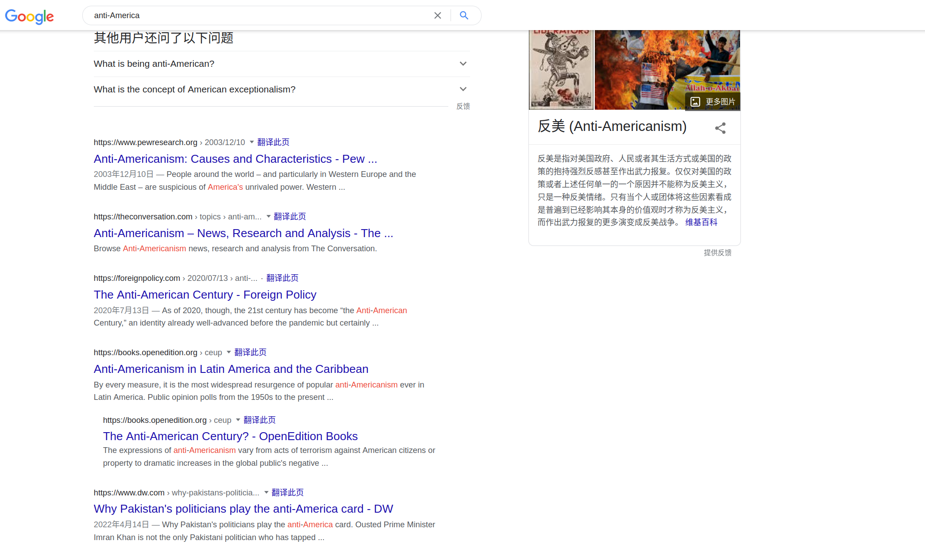Open dropdown arrow beside dw.com URL
The image size is (925, 560).
click(266, 492)
